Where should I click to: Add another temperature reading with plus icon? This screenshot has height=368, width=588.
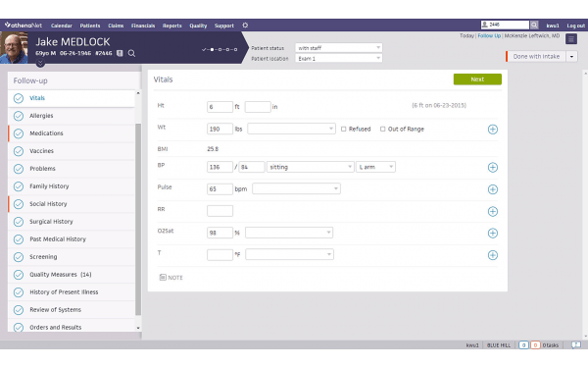coord(493,255)
